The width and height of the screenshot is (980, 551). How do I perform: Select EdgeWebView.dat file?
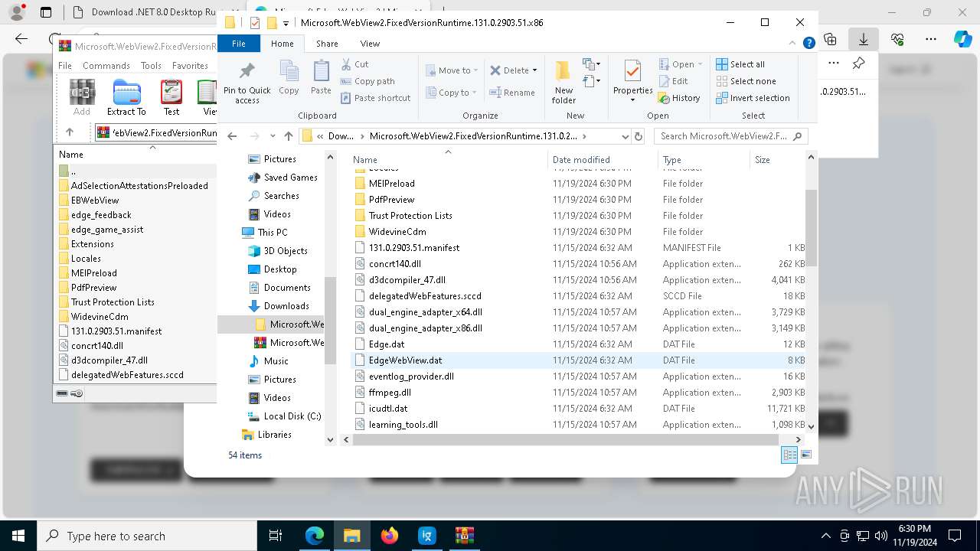tap(578, 360)
